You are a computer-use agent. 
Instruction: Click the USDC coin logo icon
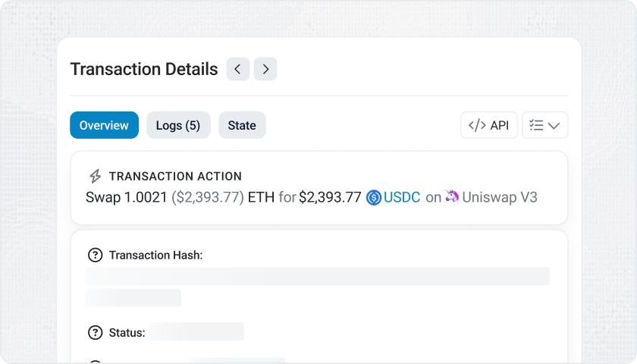pyautogui.click(x=374, y=198)
